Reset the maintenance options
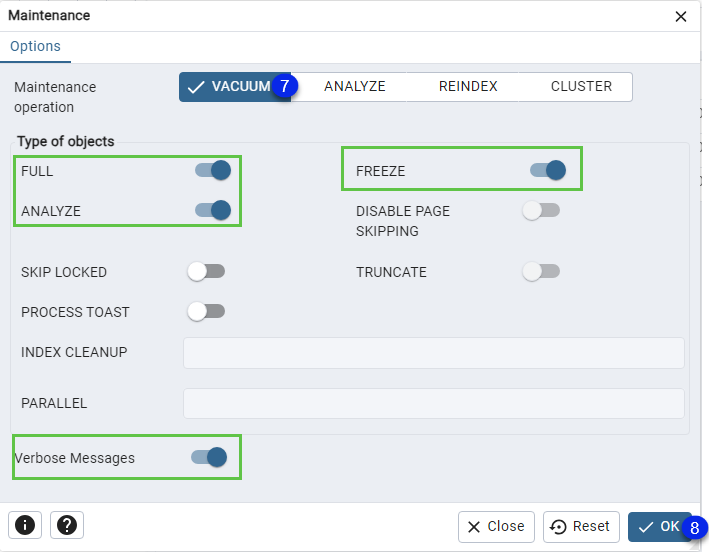 [x=581, y=527]
